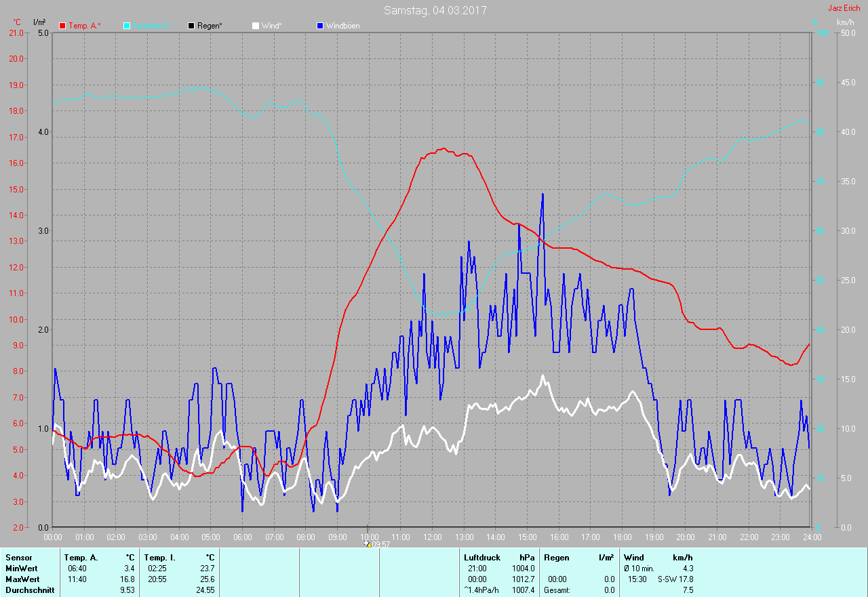Click the "1012.7" maximum pressure value
Image resolution: width=868 pixels, height=597 pixels.
(x=523, y=579)
